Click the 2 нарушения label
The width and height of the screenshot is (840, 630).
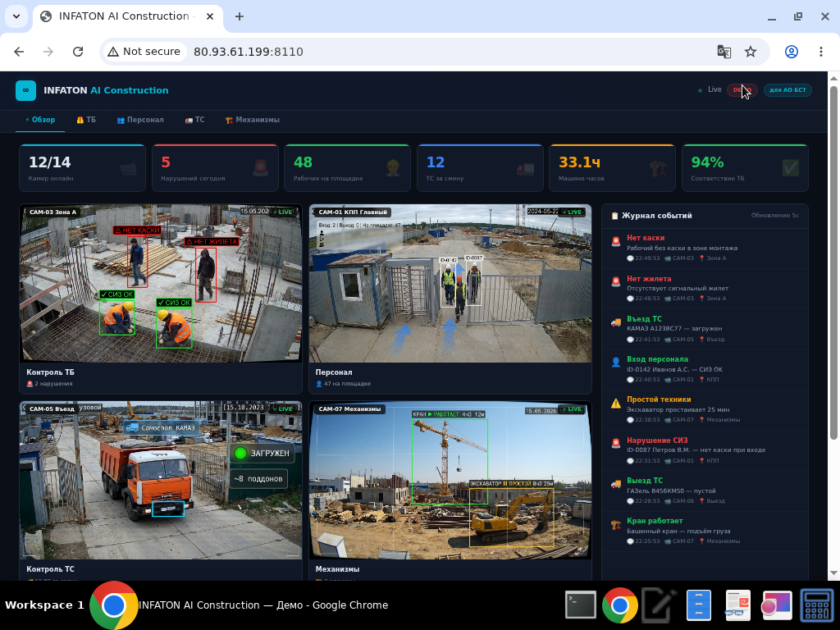point(49,384)
